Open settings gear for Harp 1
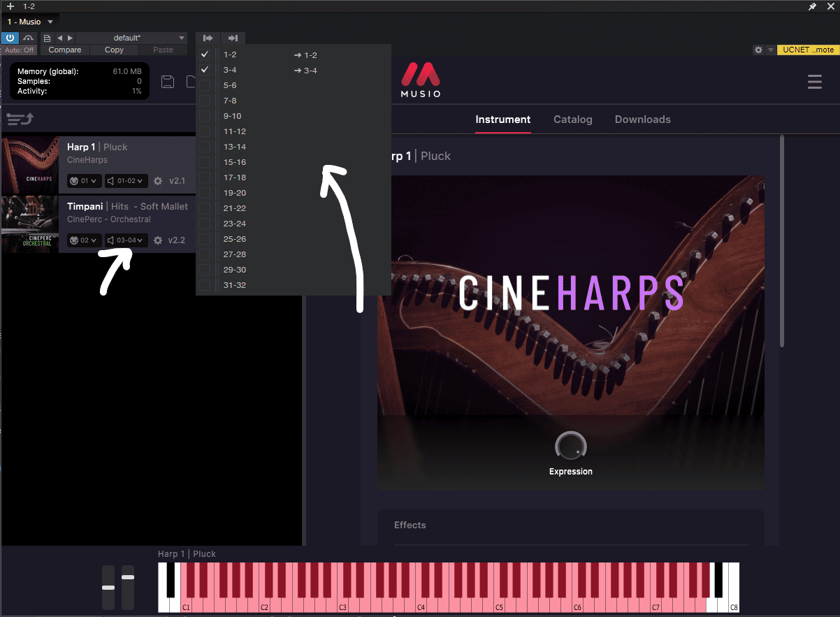The height and width of the screenshot is (617, 840). click(158, 181)
